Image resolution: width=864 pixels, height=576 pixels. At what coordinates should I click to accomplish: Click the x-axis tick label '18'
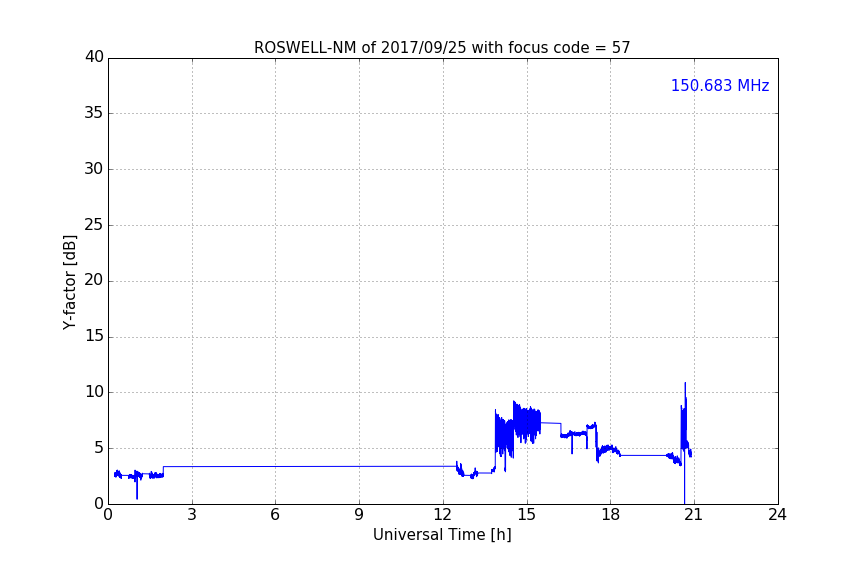pyautogui.click(x=611, y=515)
